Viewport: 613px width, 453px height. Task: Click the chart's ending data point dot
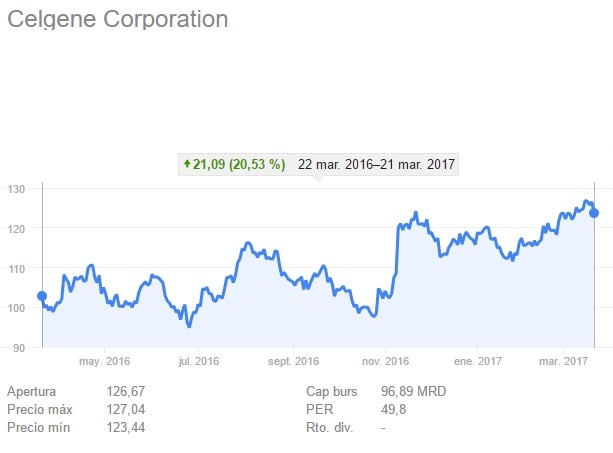pyautogui.click(x=594, y=212)
